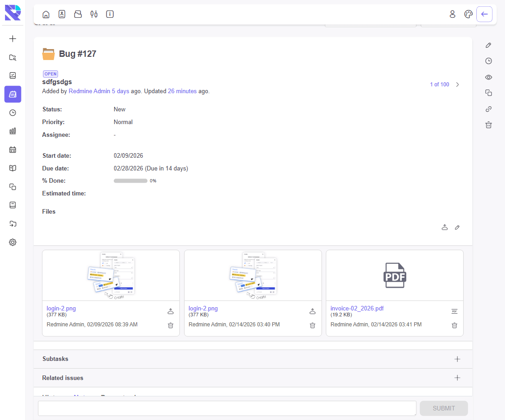Open the user account icon in top bar
This screenshot has width=505, height=420.
coord(452,14)
